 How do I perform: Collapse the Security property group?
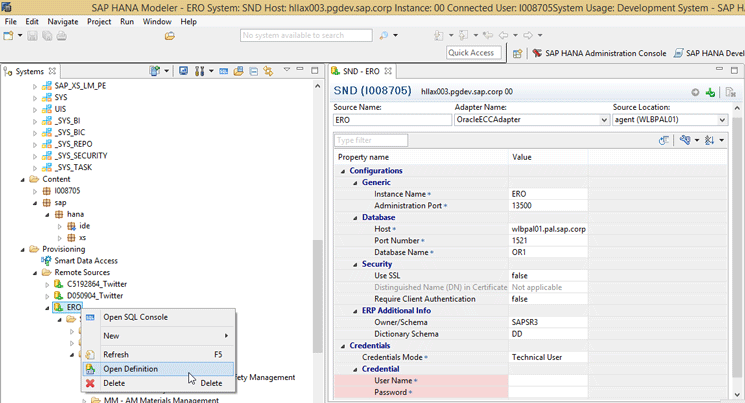[x=355, y=265]
